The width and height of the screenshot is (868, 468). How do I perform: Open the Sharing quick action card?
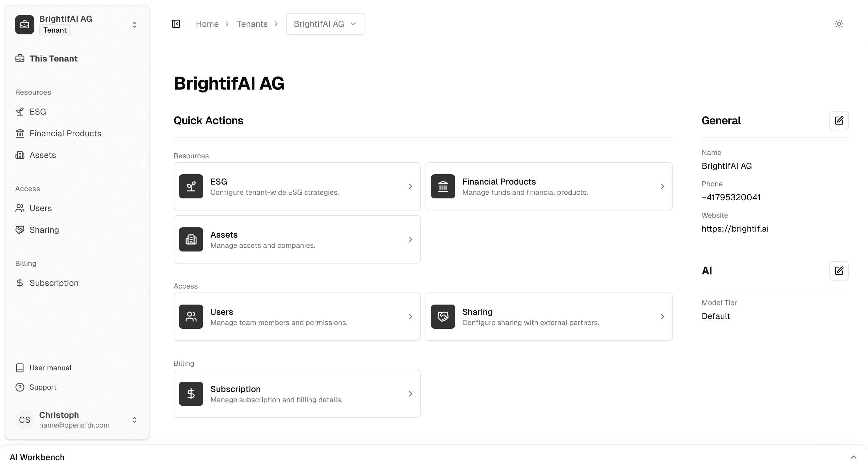549,316
